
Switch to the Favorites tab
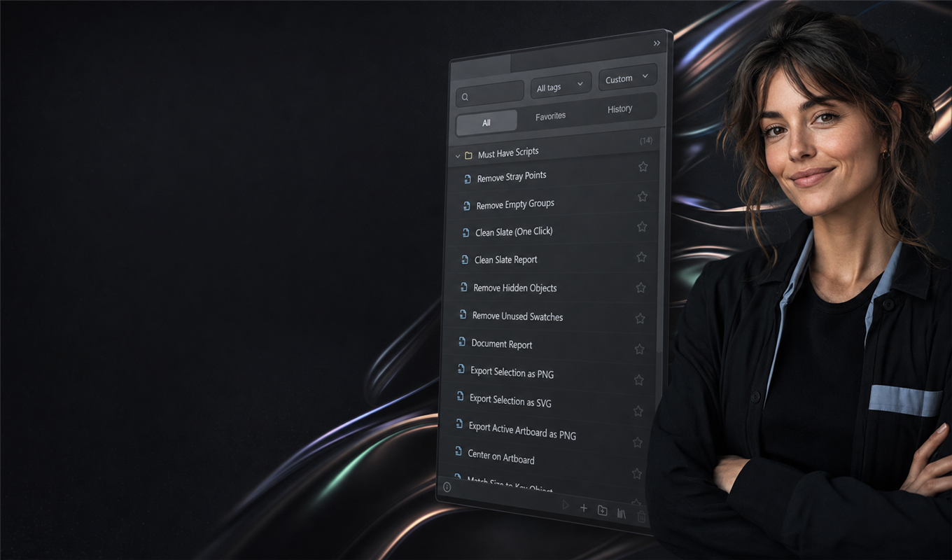[550, 116]
